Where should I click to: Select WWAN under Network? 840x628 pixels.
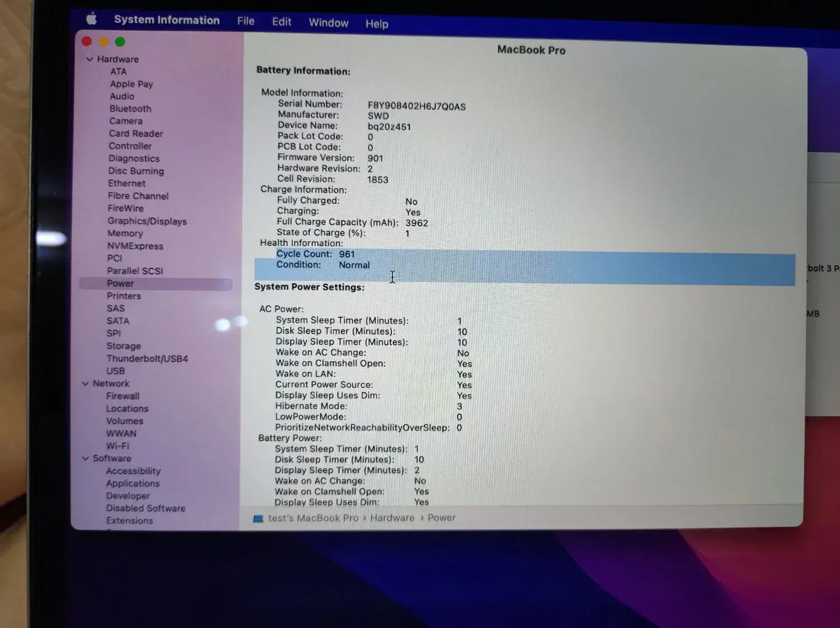pyautogui.click(x=121, y=433)
